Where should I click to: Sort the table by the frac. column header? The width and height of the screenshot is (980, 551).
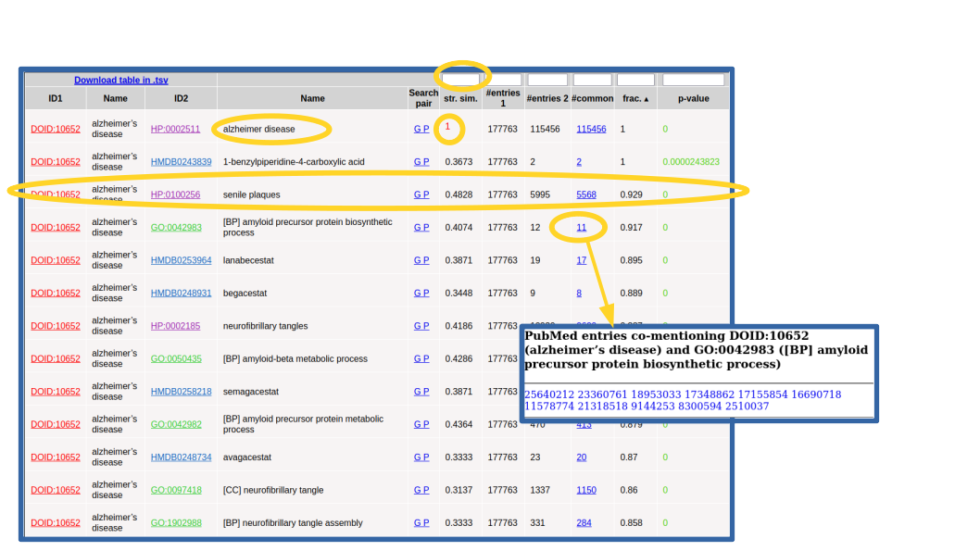click(634, 98)
